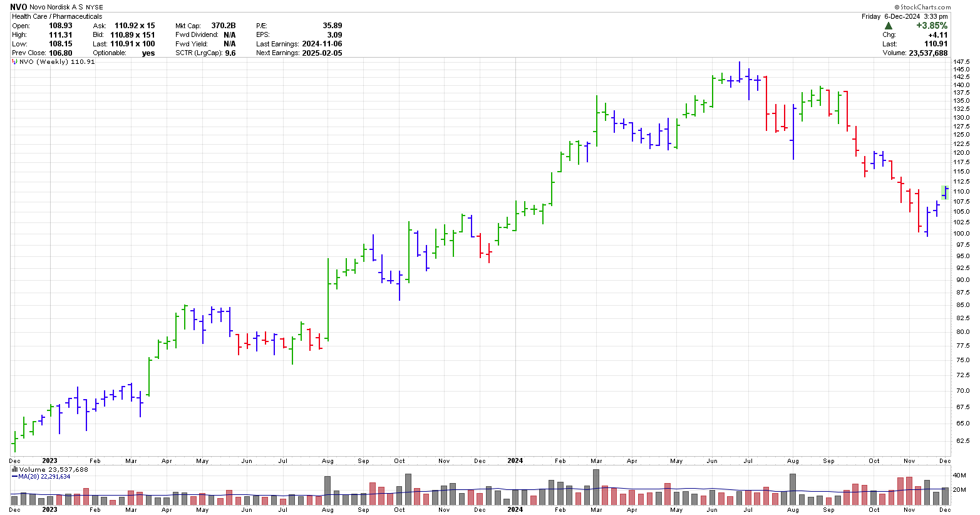Click the highlighted current-week price bar
Viewport: 980px width, 515px height.
pyautogui.click(x=945, y=192)
